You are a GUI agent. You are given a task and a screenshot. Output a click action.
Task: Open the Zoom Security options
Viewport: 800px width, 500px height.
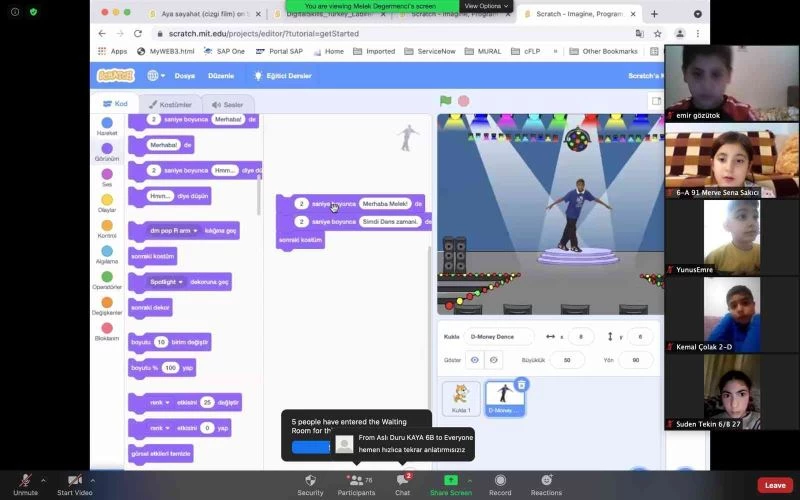pos(310,484)
